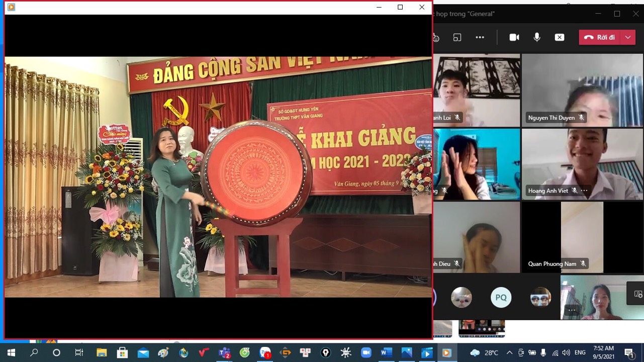Expand the leave options dropdown arrow
This screenshot has height=362, width=644.
pyautogui.click(x=628, y=37)
